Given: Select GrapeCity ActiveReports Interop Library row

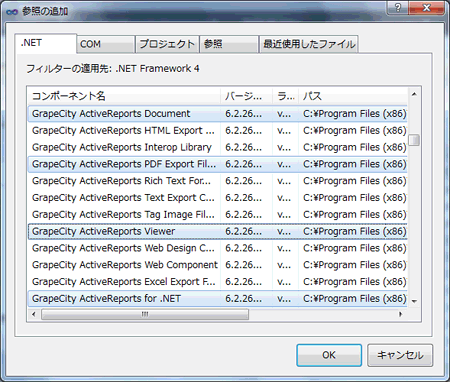Looking at the screenshot, I should 218,147.
